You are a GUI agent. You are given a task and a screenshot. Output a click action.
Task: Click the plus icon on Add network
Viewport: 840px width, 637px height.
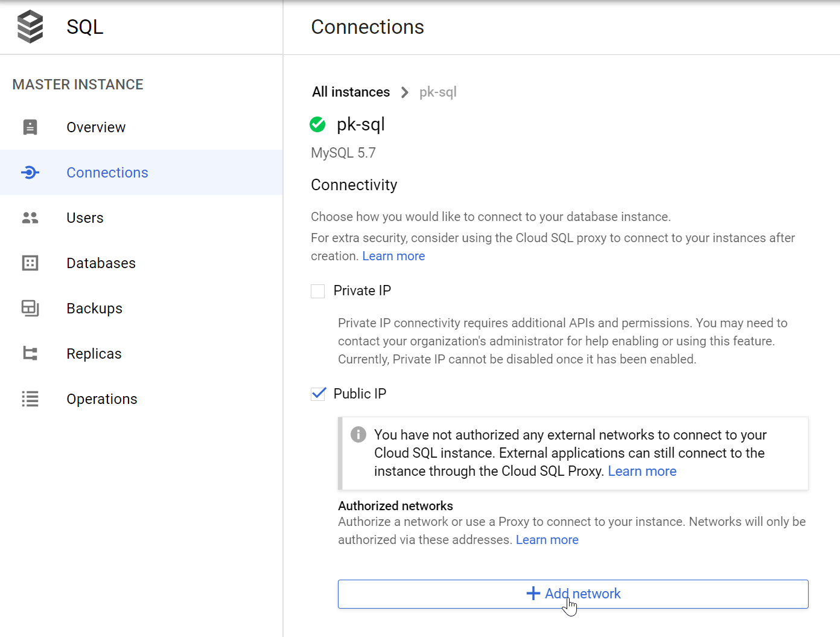point(533,594)
